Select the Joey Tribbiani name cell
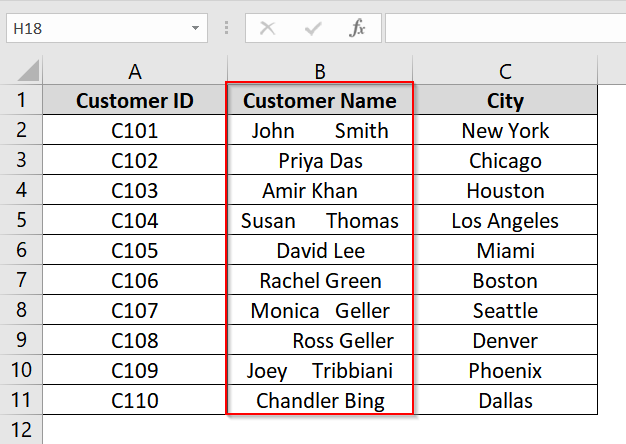Viewport: 626px width, 444px height. point(320,369)
